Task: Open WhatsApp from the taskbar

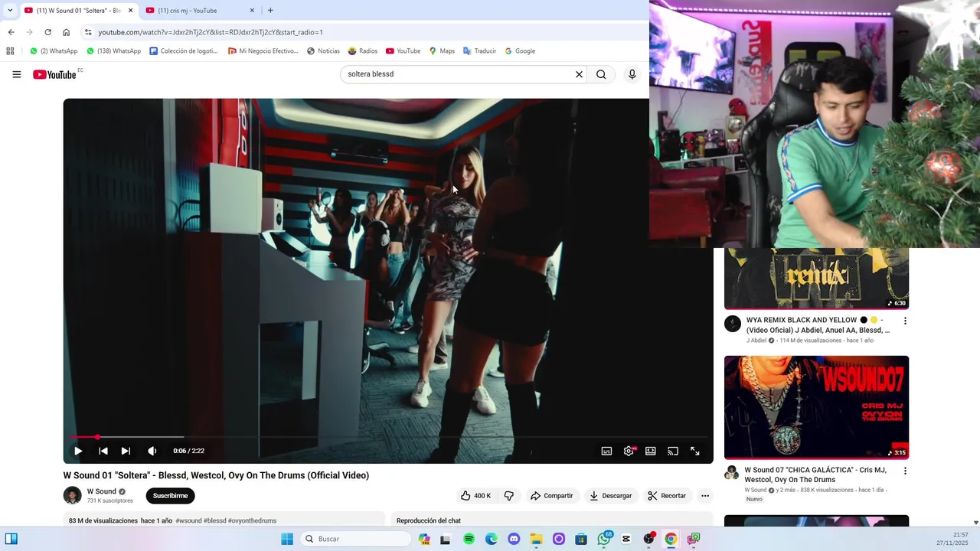Action: tap(604, 539)
